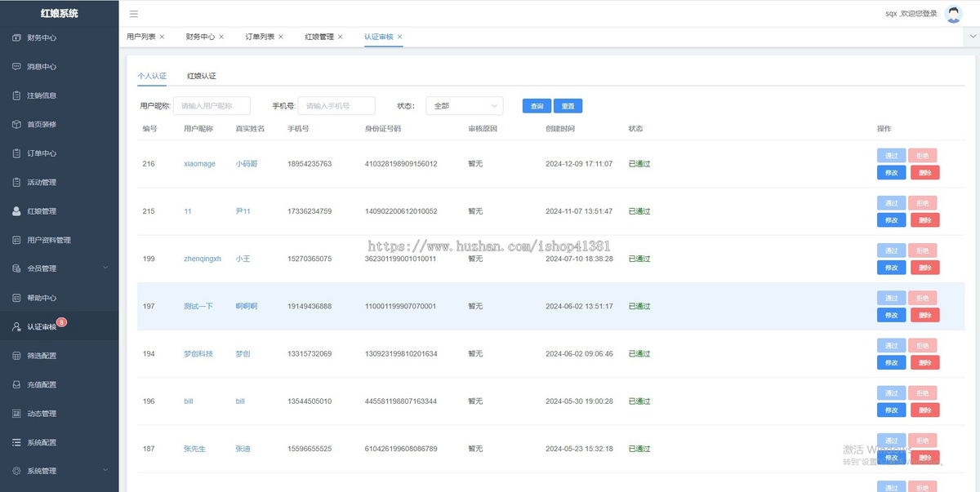Collapse sidebar with hamburger menu icon

[134, 14]
